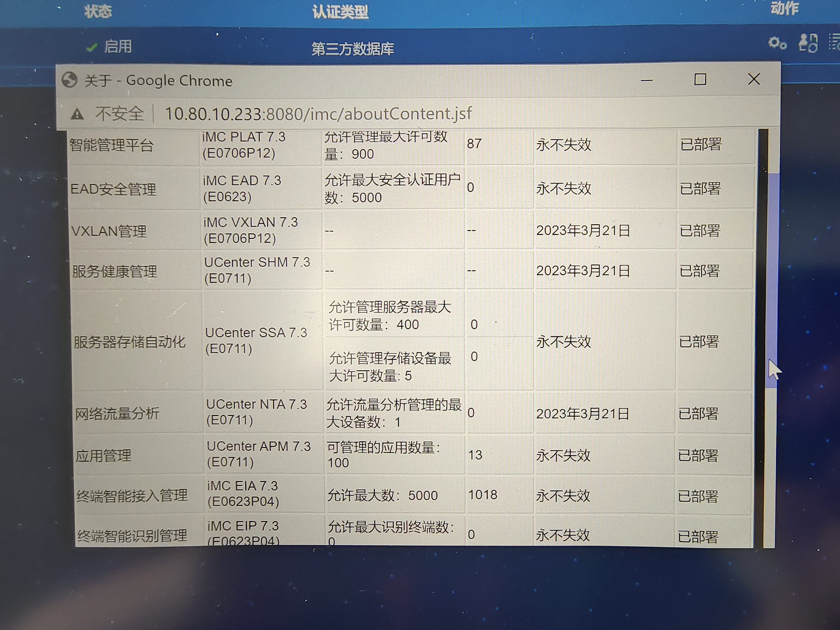The width and height of the screenshot is (840, 630).
Task: Close the 关于 Chrome popup window
Action: tap(754, 79)
